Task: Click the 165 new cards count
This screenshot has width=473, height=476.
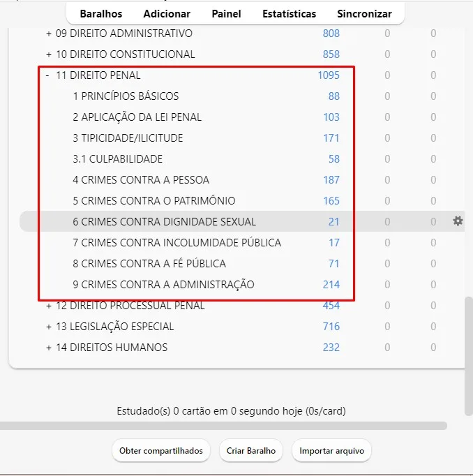Action: click(331, 201)
